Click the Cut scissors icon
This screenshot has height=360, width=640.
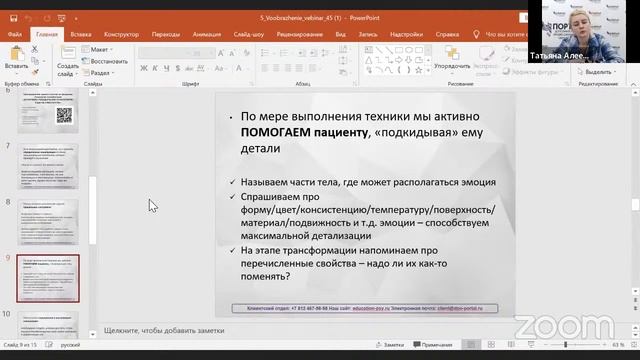[x=35, y=49]
